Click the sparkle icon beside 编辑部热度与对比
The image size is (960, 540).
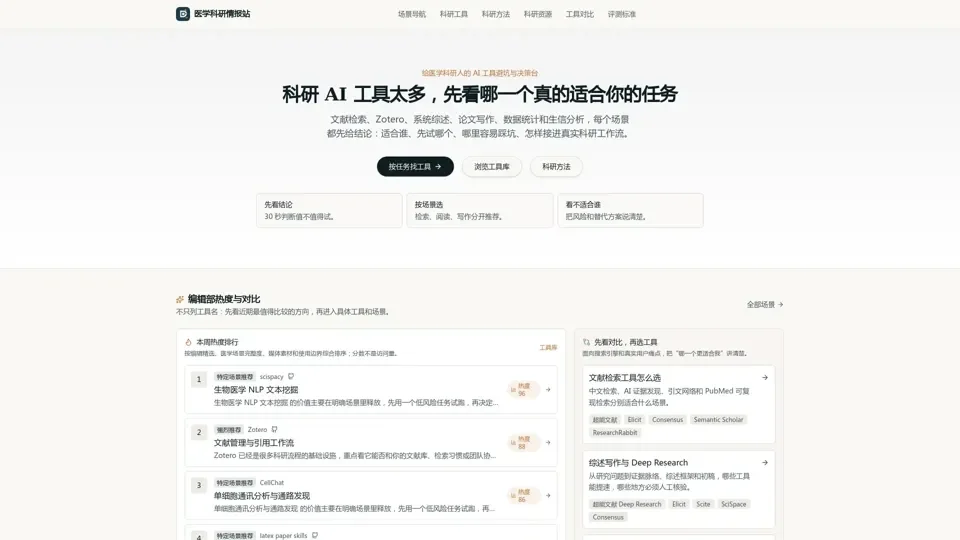coord(180,299)
